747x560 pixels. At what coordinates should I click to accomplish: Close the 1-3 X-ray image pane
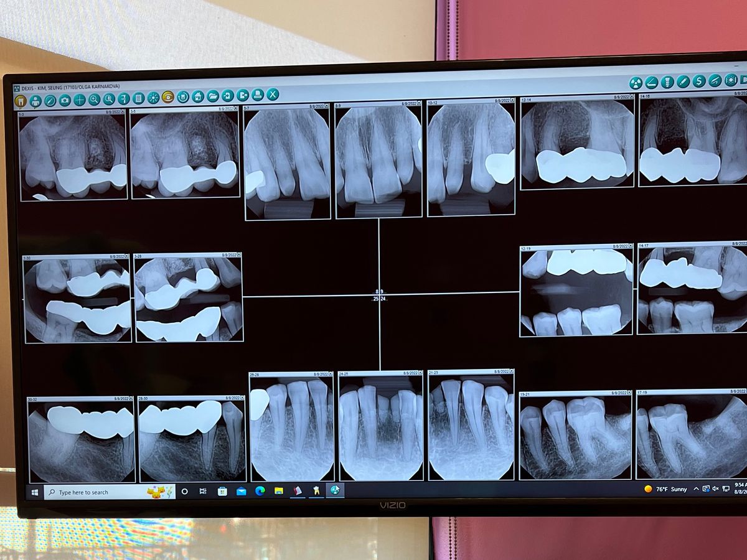tap(124, 110)
